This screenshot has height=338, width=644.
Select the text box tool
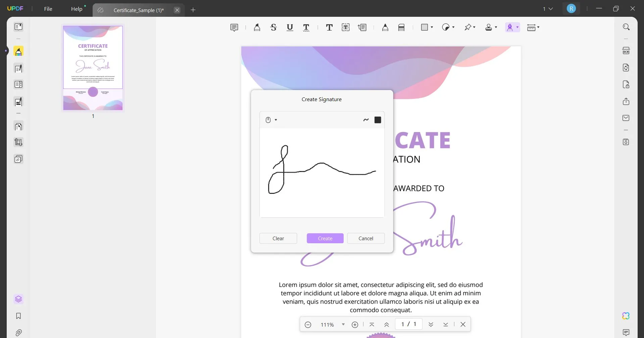click(346, 28)
